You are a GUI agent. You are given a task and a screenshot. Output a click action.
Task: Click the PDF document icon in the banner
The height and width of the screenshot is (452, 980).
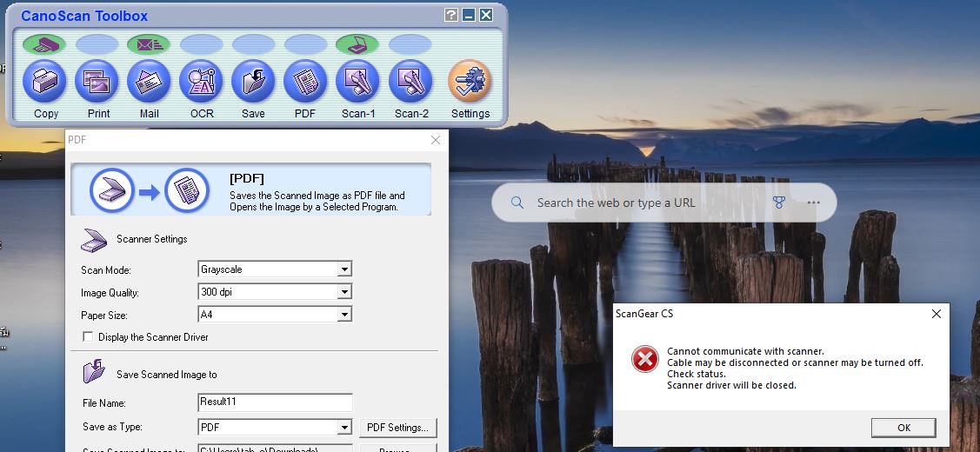click(x=187, y=190)
